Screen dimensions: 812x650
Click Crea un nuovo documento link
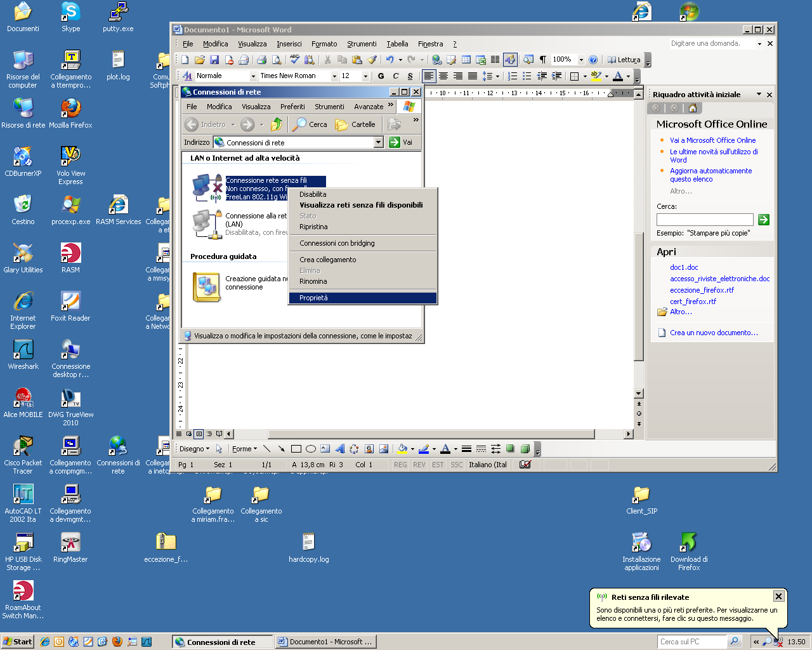pos(714,333)
